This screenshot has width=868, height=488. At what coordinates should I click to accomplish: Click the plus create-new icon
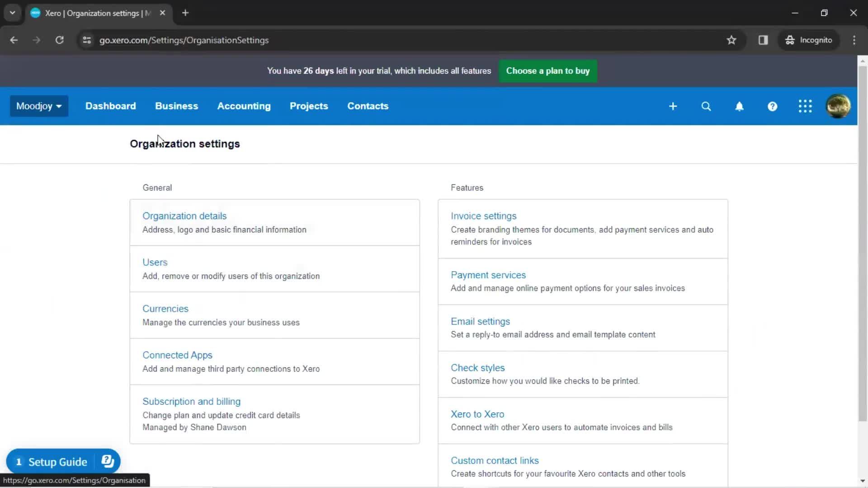[x=673, y=106]
